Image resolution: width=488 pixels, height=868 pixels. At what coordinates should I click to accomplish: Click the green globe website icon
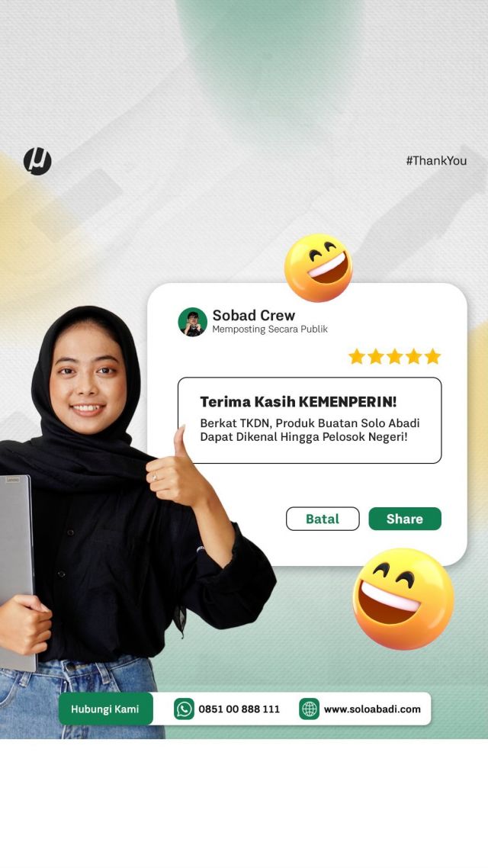310,709
